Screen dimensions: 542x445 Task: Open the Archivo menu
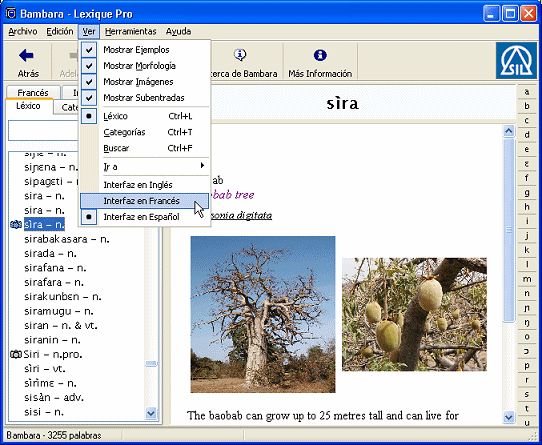23,31
